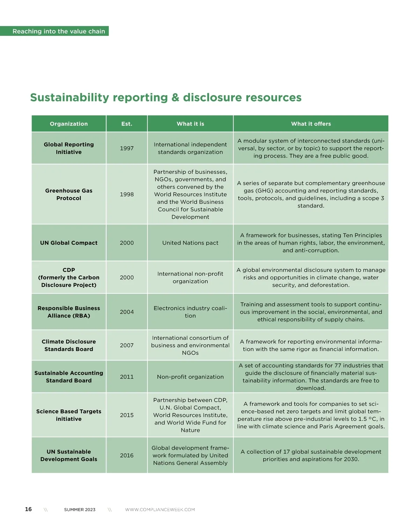The height and width of the screenshot is (532, 419).
Task: Click the 'Reaching into the value chain' banner
Action: click(x=59, y=31)
